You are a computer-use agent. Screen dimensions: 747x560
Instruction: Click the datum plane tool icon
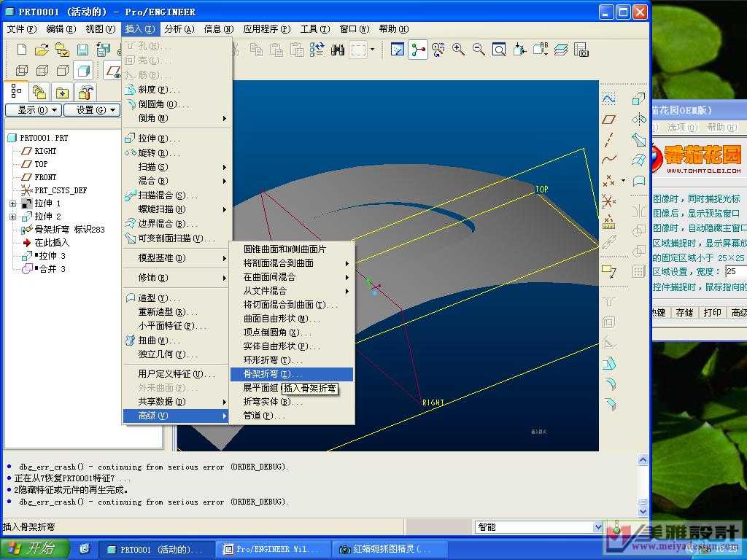point(609,119)
